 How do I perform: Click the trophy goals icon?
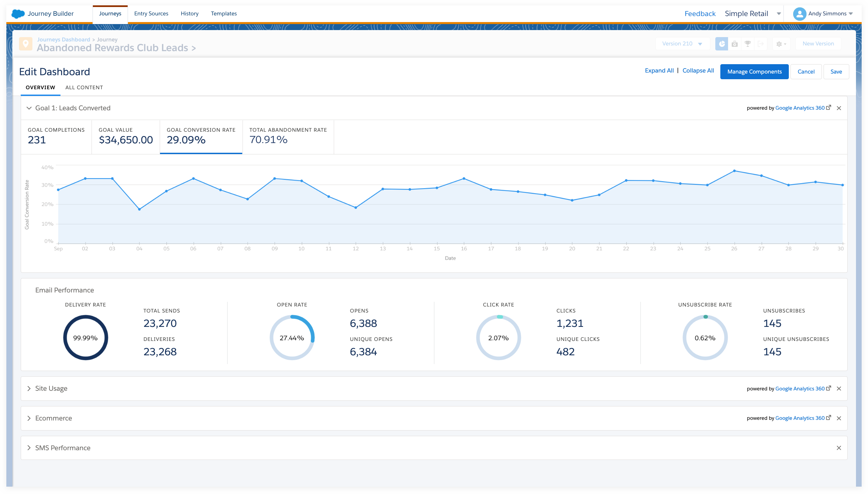(747, 44)
